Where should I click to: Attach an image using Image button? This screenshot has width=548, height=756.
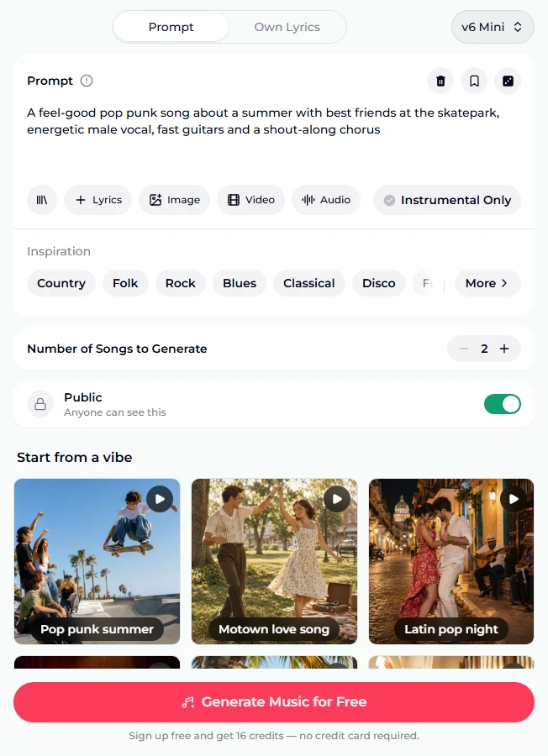pos(174,200)
